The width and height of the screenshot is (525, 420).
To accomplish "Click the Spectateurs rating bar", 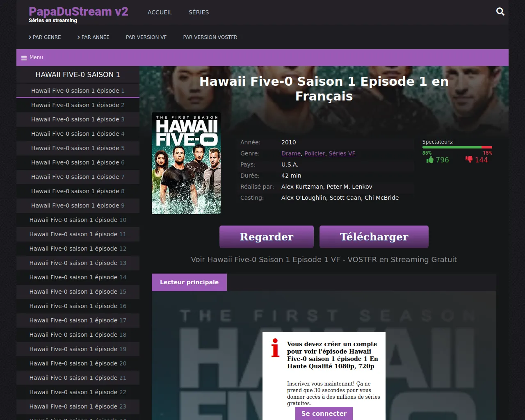I will pyautogui.click(x=457, y=147).
